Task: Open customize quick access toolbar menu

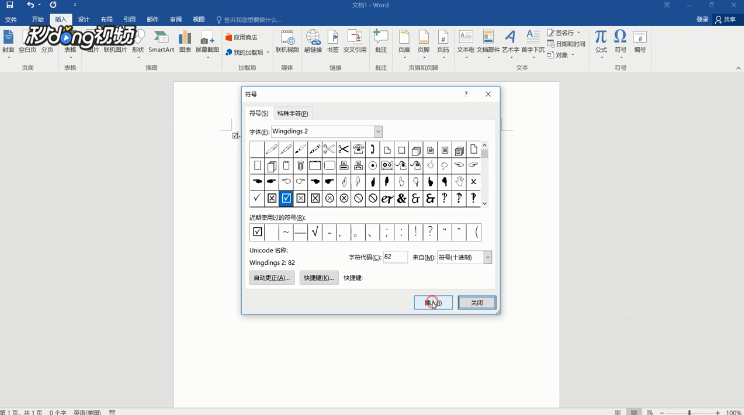Action: tap(75, 5)
